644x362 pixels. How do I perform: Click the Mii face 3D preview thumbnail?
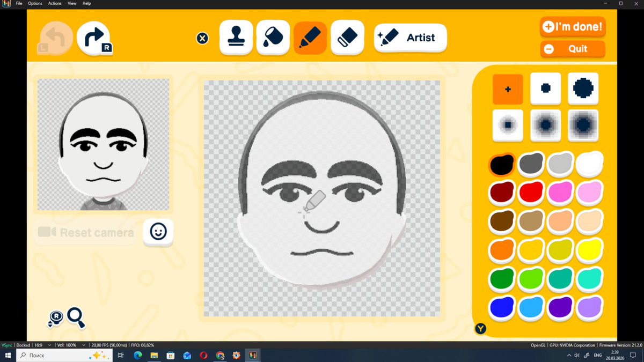103,144
